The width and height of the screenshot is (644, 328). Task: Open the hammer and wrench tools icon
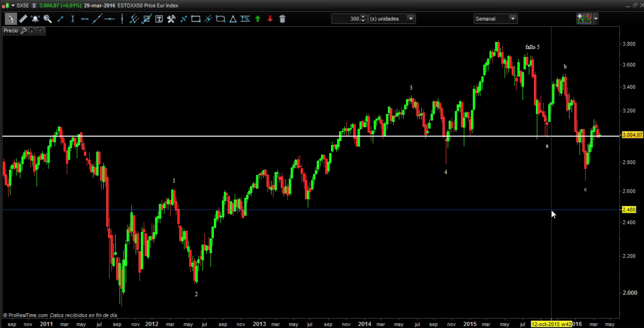pos(171,19)
